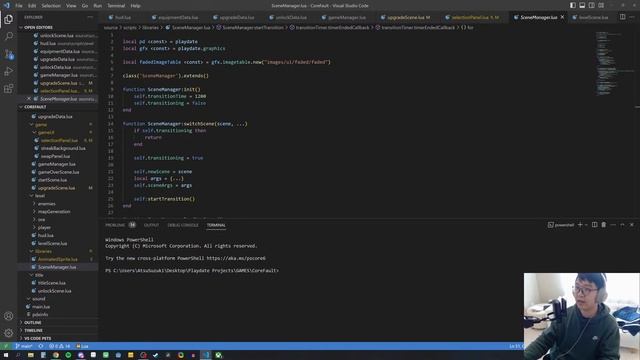This screenshot has height=360, width=640.
Task: Open the Explorer view in activity bar
Action: click(x=9, y=19)
